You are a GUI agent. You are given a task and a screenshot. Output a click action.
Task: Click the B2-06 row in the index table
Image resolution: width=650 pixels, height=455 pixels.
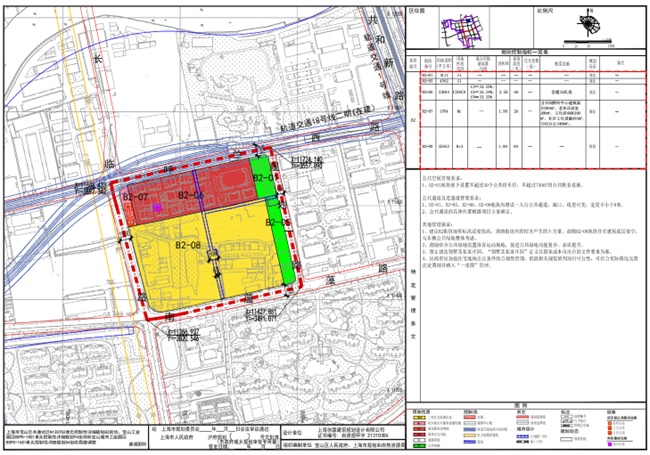(533, 92)
